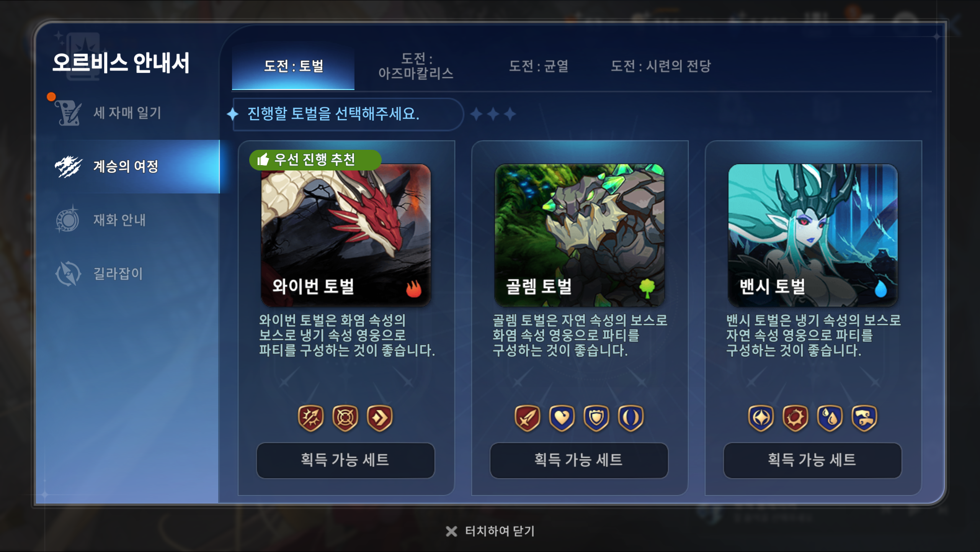This screenshot has height=552, width=980.
Task: Click the shield set icon under 골렘 토벌
Action: click(596, 418)
